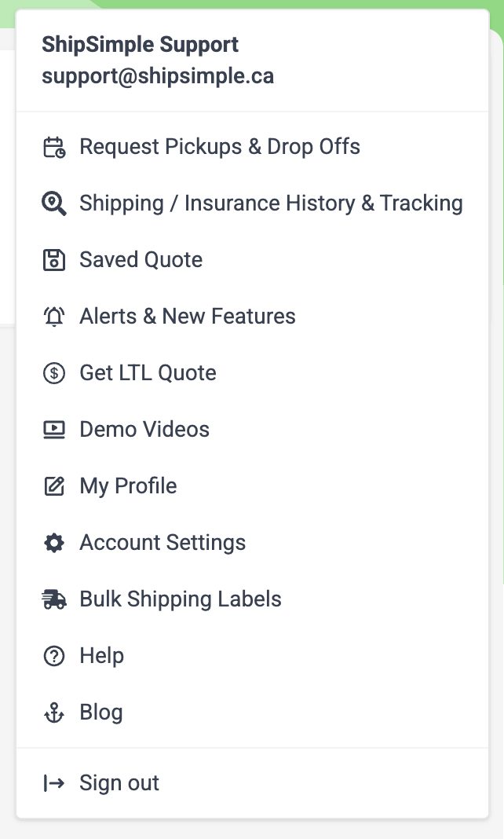Screen dimensions: 504x839
Task: Click the bell Alerts icon
Action: [54, 317]
